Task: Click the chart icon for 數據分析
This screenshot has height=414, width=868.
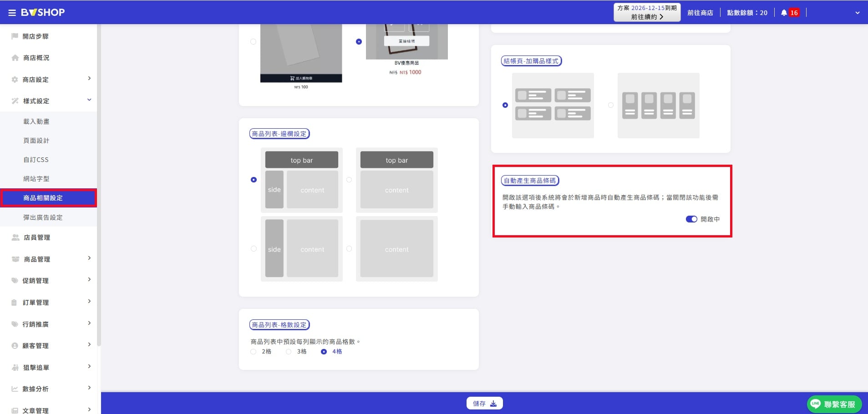Action: (15, 389)
